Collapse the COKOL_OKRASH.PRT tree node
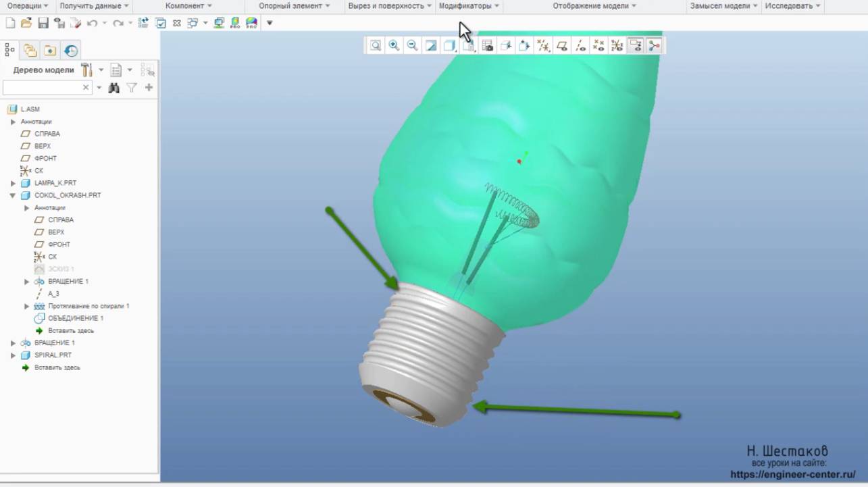868x487 pixels. (13, 195)
